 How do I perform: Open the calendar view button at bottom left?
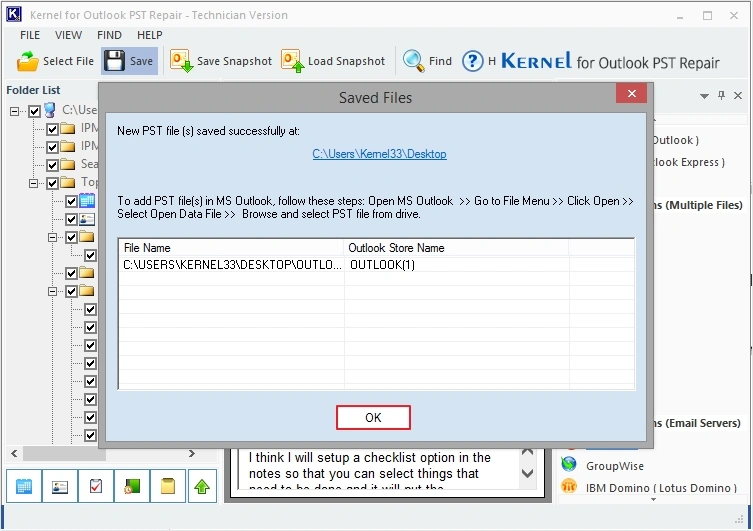coord(24,486)
